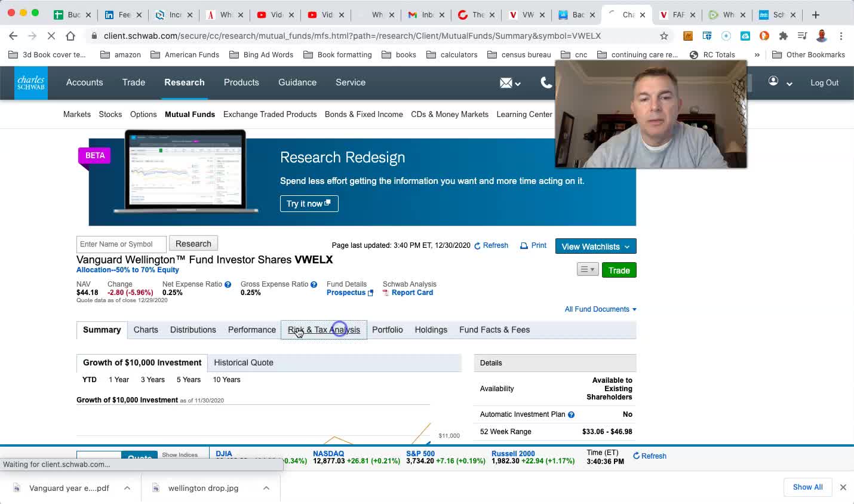Screen dimensions: 854x504
Task: Open the Schwab Report Card link
Action: coord(408,293)
